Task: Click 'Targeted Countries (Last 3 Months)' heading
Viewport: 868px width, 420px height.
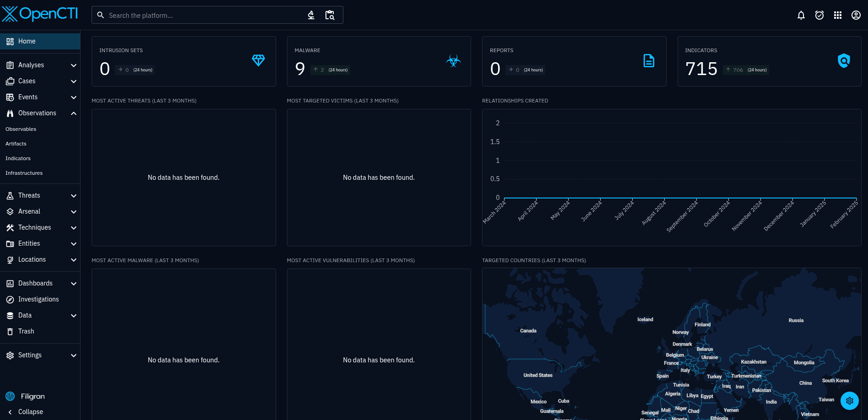Action: point(534,260)
